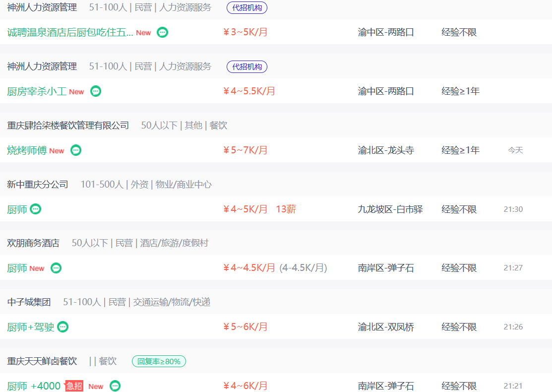552x392 pixels.
Task: Open 欢朋商务酒店 company page
Action: (33, 243)
